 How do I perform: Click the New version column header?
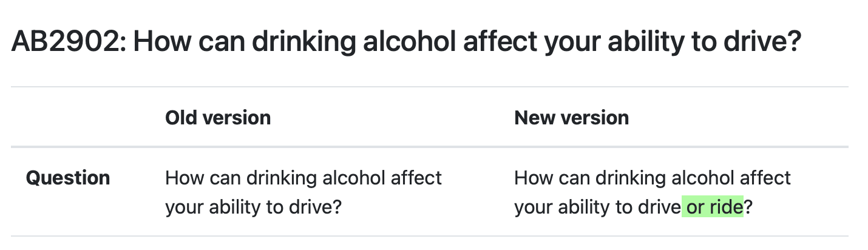pos(572,117)
